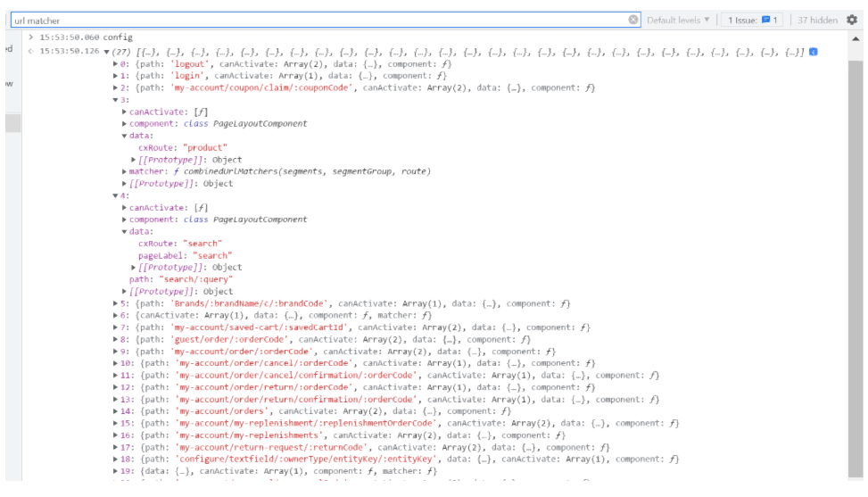The height and width of the screenshot is (497, 868).
Task: Expand item 16 my-replenishments route
Action: (x=115, y=435)
